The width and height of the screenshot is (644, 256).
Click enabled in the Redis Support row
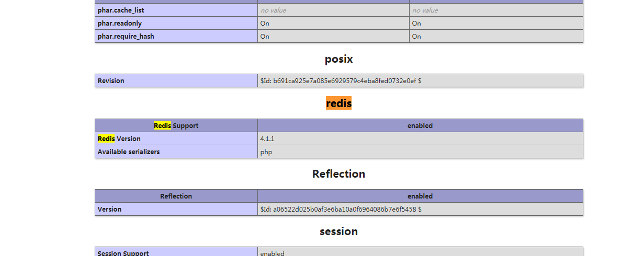point(420,125)
